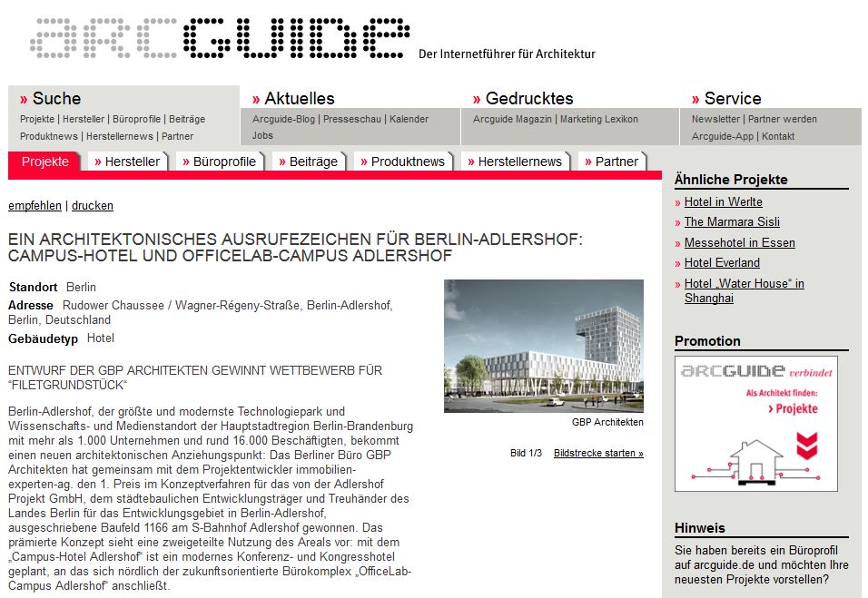This screenshot has height=598, width=868.
Task: Open similar project Hotel in Werlte
Action: tap(724, 202)
